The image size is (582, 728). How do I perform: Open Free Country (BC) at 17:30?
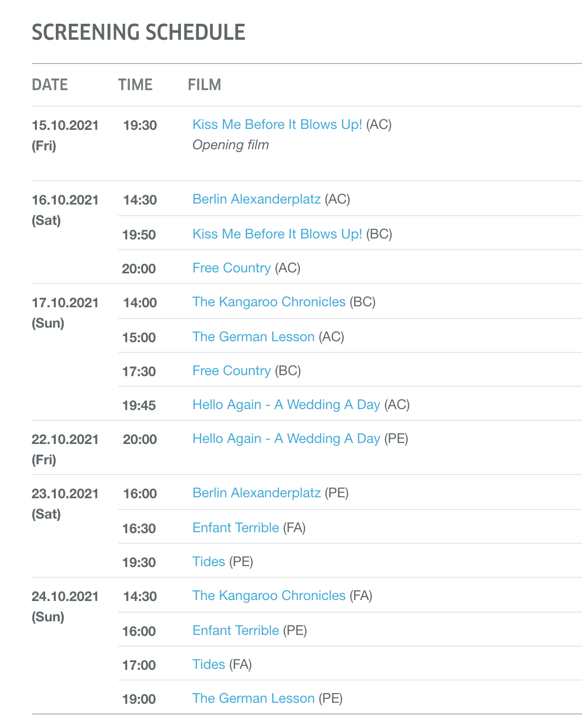coord(231,371)
